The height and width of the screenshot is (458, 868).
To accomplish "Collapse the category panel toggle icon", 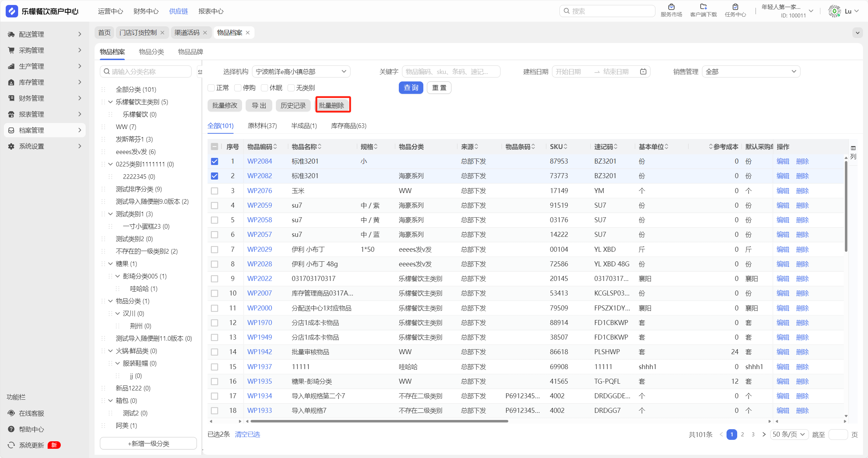I will click(200, 72).
